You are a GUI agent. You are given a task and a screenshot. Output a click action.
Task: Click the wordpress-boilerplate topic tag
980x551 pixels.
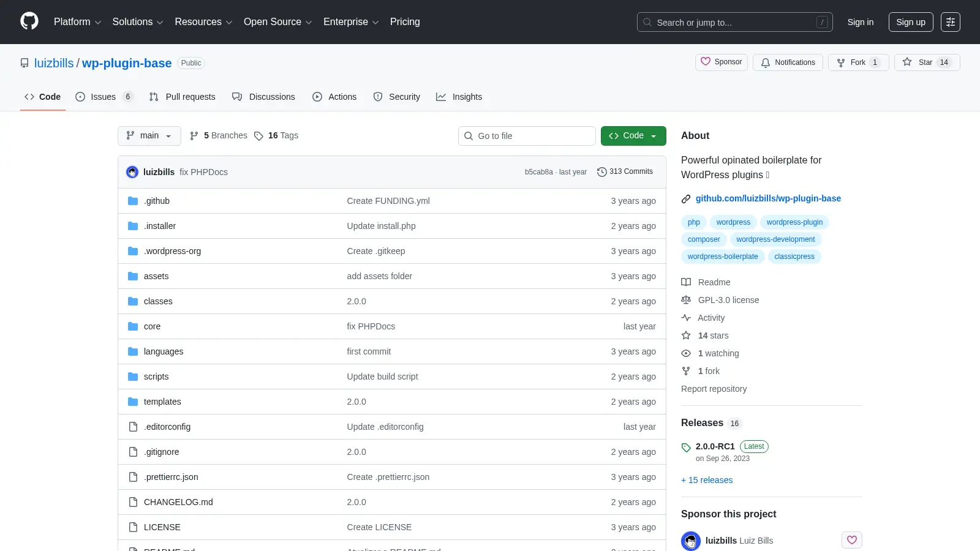[723, 257]
